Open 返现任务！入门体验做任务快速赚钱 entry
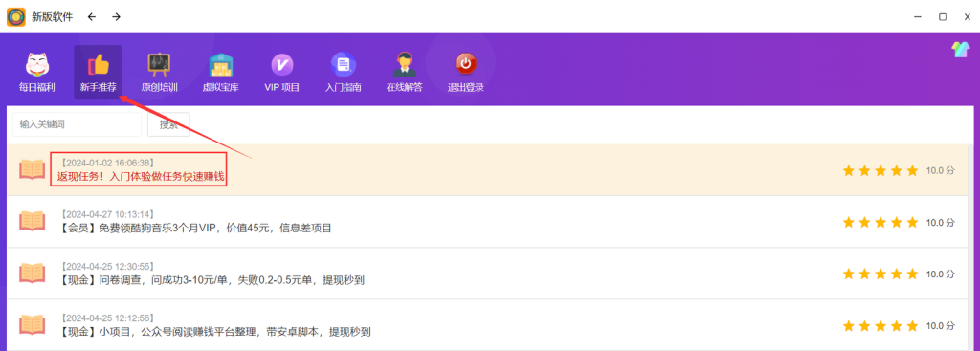The width and height of the screenshot is (980, 351). click(141, 177)
